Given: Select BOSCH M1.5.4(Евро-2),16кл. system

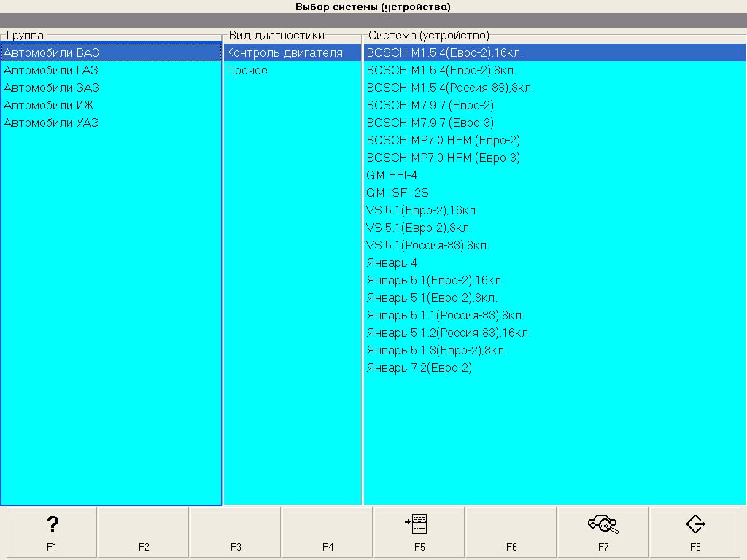Looking at the screenshot, I should tap(555, 52).
